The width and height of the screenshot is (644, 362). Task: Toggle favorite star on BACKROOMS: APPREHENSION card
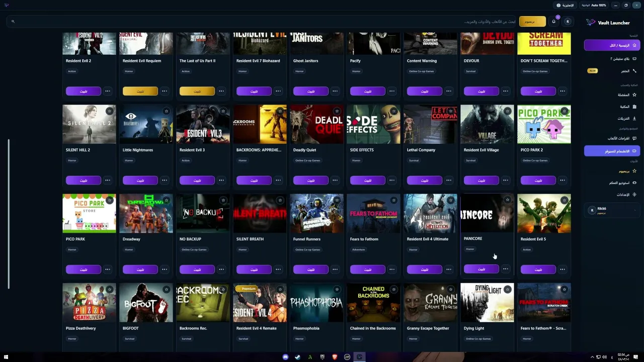click(x=280, y=111)
